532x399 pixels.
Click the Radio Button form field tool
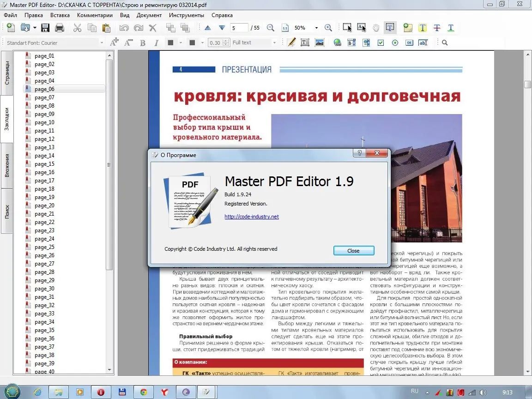click(395, 43)
